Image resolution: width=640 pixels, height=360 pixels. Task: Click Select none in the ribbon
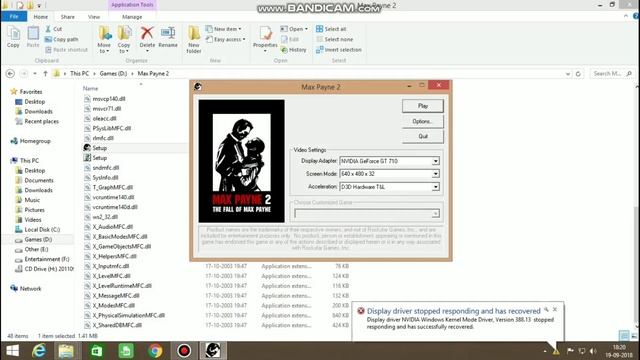pyautogui.click(x=335, y=39)
